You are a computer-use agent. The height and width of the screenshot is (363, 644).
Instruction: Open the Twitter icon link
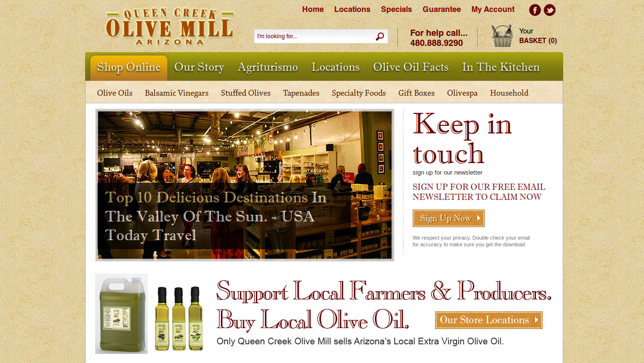click(x=550, y=10)
